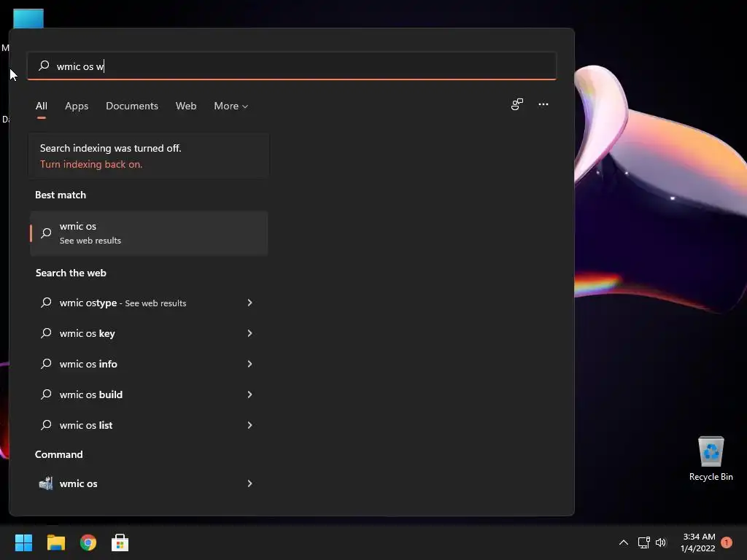Open search feedback/account icon
The image size is (747, 560).
(x=517, y=104)
